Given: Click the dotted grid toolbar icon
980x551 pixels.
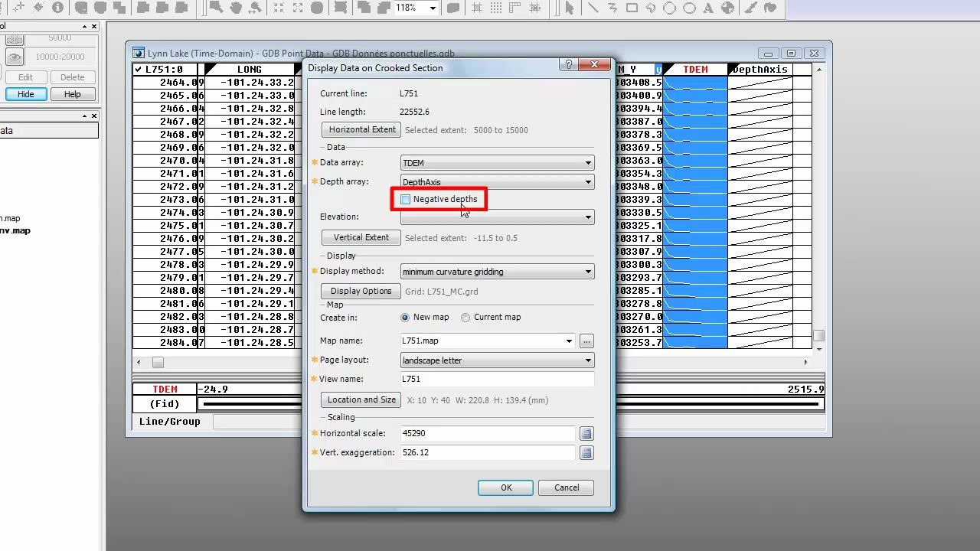Looking at the screenshot, I should tap(498, 8).
